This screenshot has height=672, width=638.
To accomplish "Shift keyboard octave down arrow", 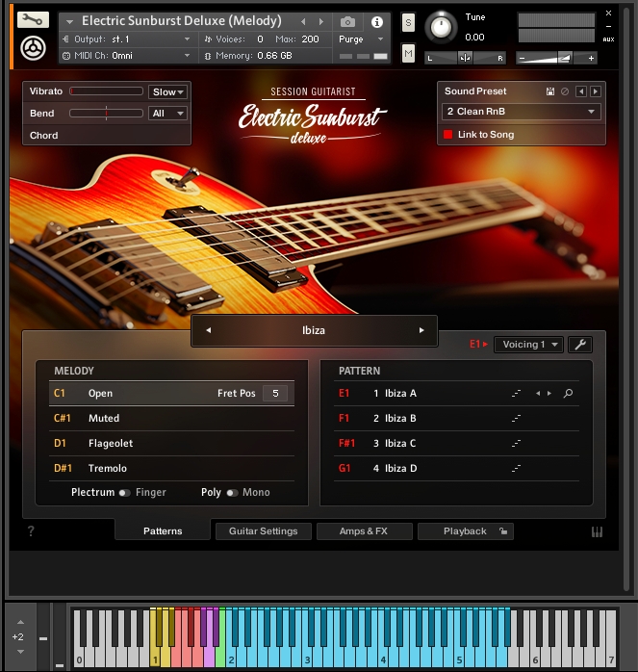I will 20,652.
